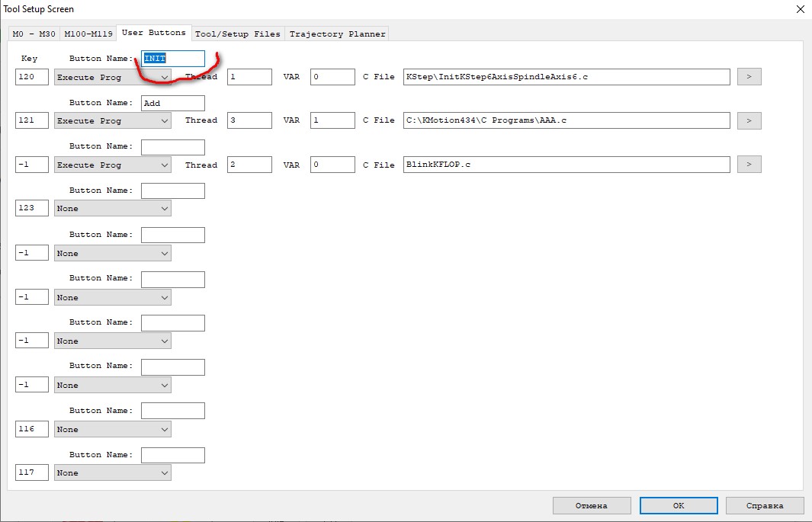Click browse button next to BlinkKFLOP.c file

click(x=748, y=165)
